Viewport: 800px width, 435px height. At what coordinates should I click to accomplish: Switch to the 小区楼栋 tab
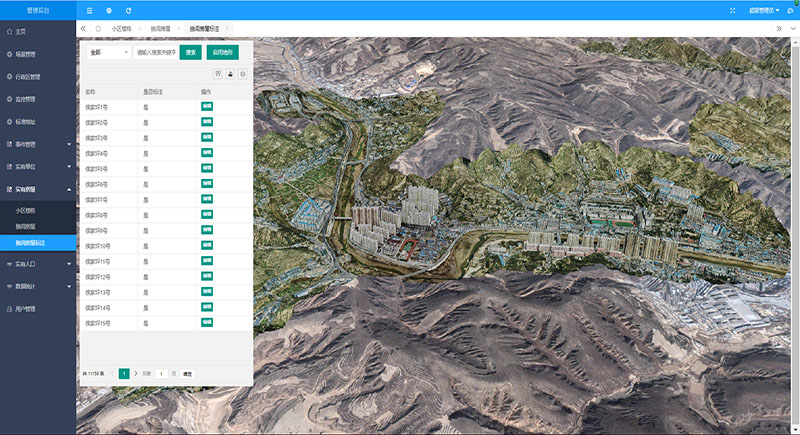point(121,29)
